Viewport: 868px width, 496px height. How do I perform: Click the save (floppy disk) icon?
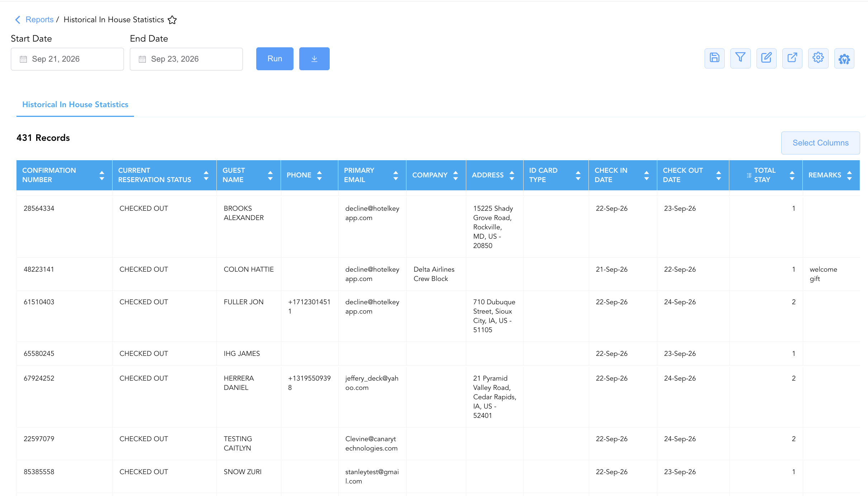click(x=714, y=58)
